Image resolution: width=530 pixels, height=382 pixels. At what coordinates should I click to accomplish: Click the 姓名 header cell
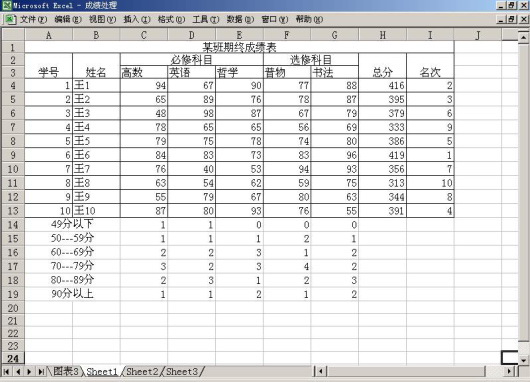pos(96,66)
